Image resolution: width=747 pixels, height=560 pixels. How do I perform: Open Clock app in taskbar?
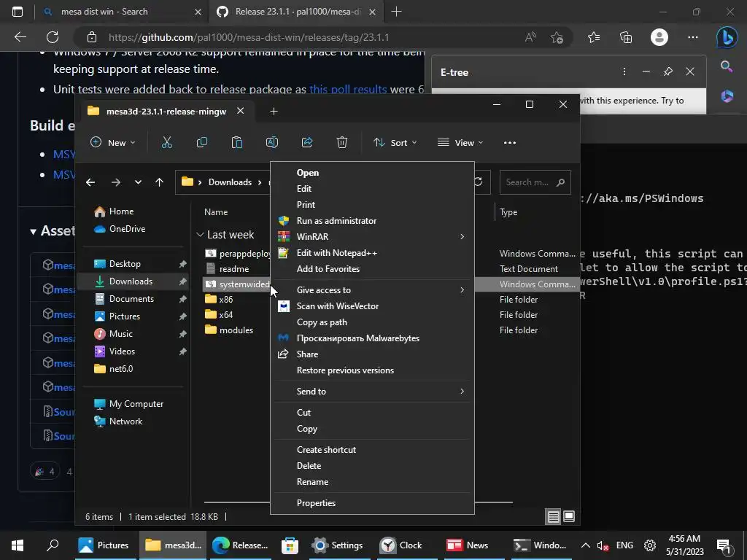click(402, 545)
